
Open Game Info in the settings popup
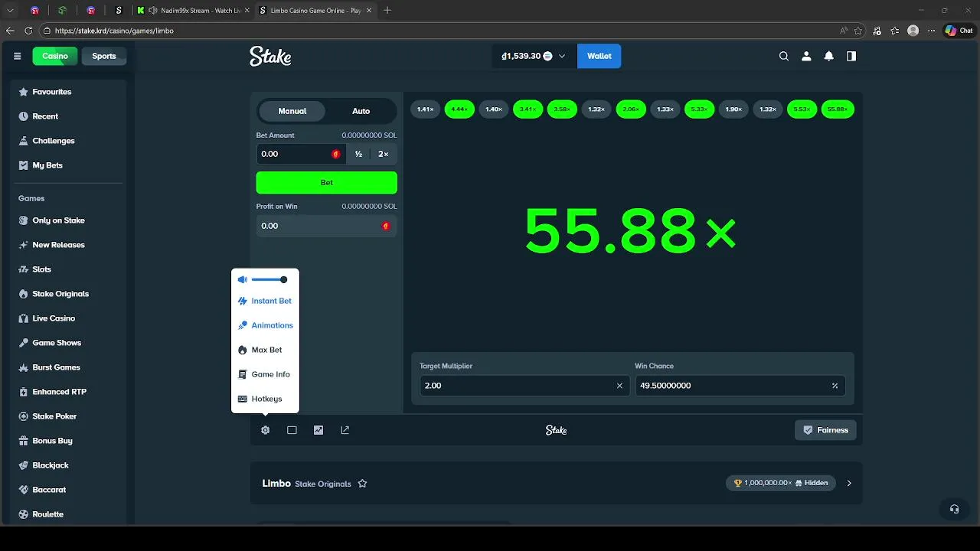264,374
